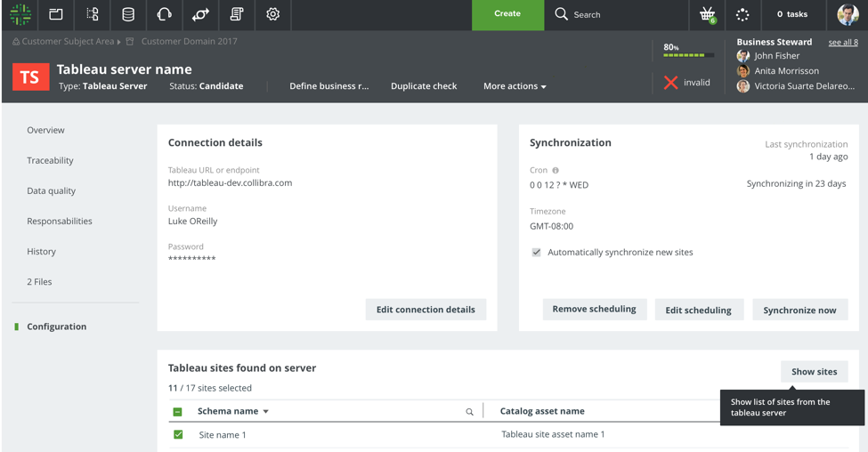The height and width of the screenshot is (452, 868).
Task: Click the cron value 0 0 12 ? * WED
Action: click(x=559, y=185)
